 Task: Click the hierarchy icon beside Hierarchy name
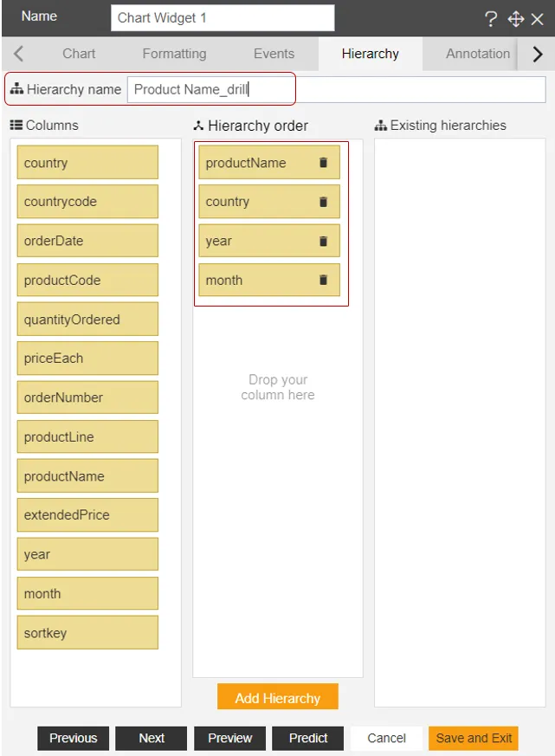18,89
